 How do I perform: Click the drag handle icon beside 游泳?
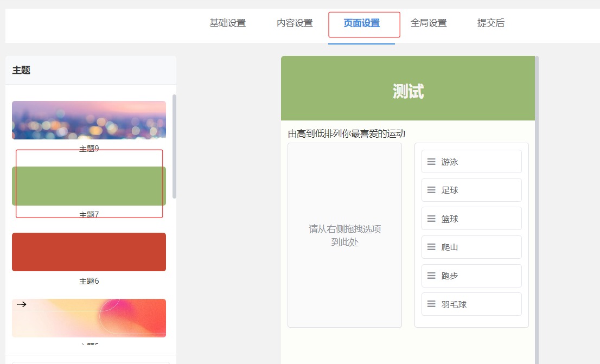(x=431, y=162)
